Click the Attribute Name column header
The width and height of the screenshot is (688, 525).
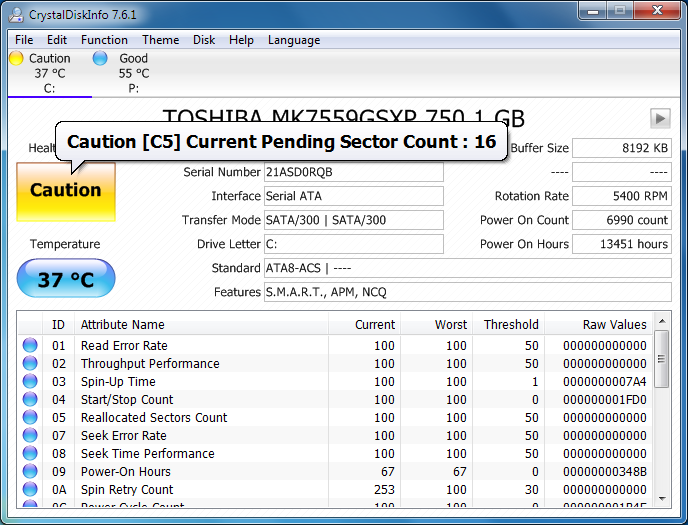(x=201, y=325)
